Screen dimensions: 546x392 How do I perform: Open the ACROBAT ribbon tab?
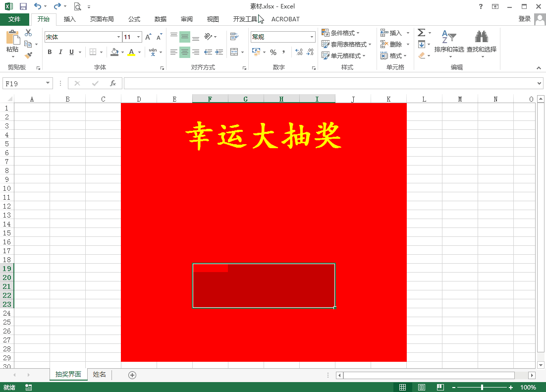(x=285, y=19)
